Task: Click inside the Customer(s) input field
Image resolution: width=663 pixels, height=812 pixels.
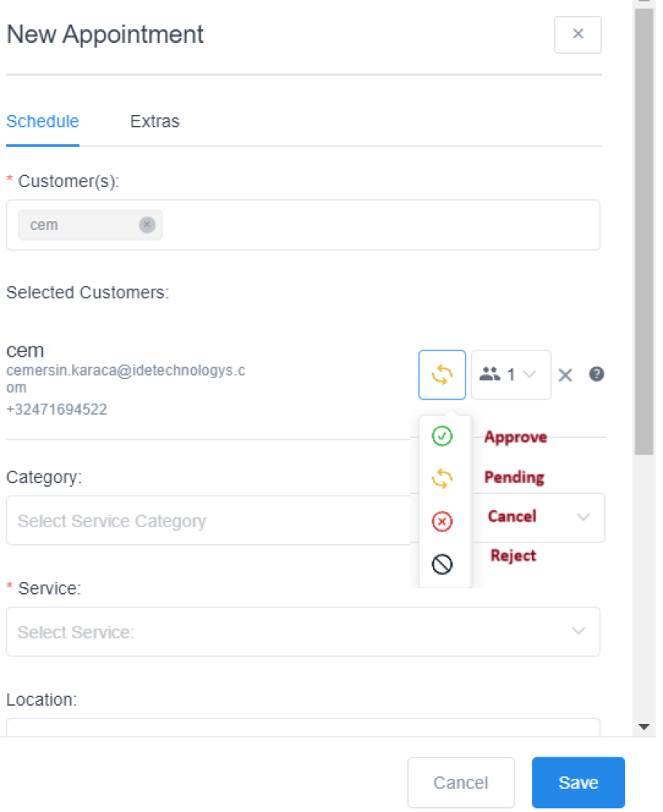Action: [x=381, y=225]
